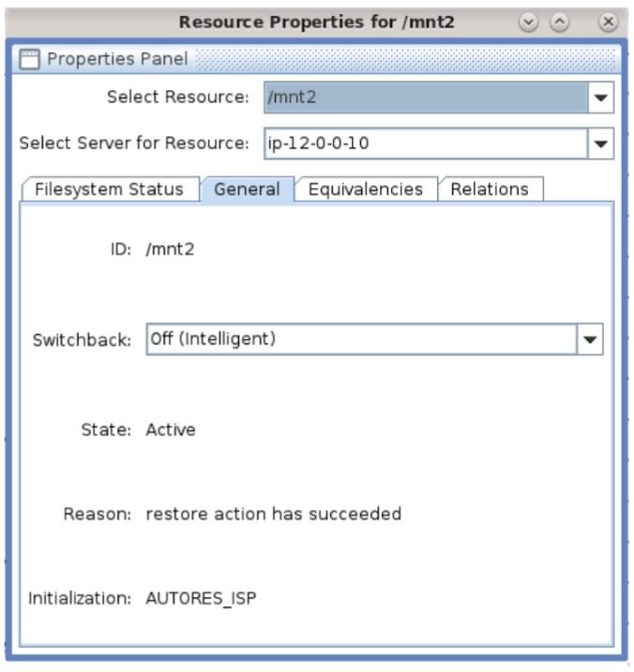Go to the Relations tab
The width and height of the screenshot is (634, 672).
(489, 189)
